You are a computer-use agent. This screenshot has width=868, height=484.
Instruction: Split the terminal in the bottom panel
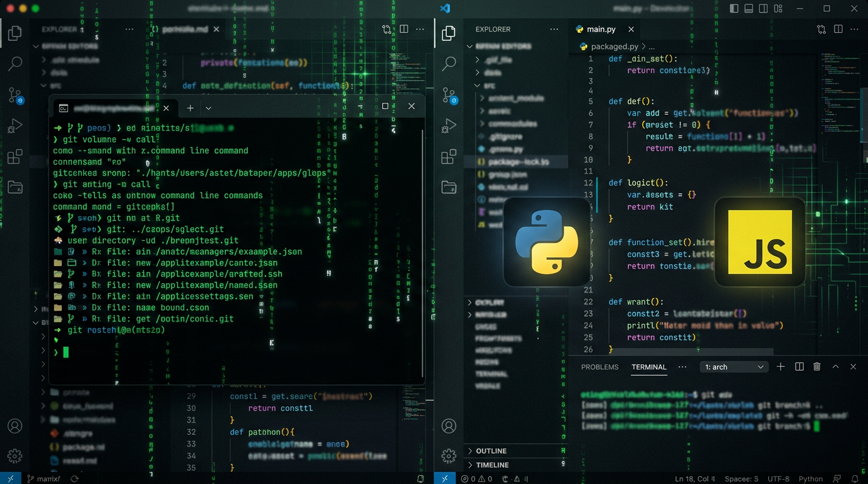[799, 367]
